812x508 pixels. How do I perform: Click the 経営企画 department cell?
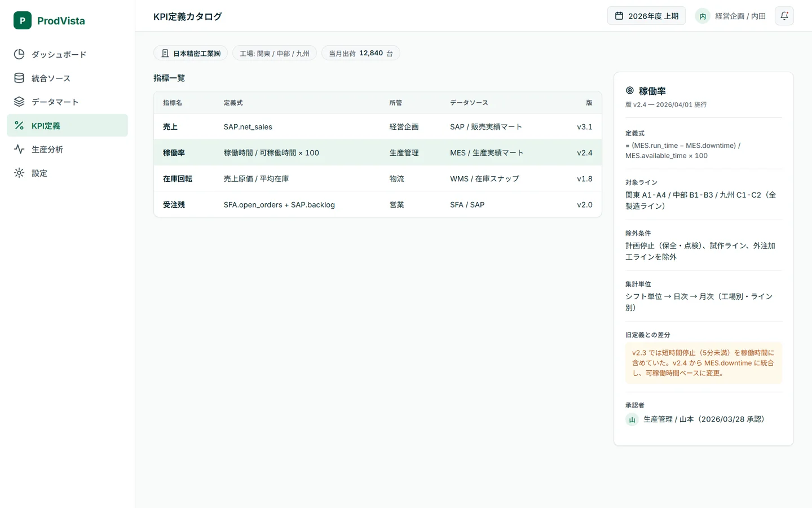click(x=404, y=127)
